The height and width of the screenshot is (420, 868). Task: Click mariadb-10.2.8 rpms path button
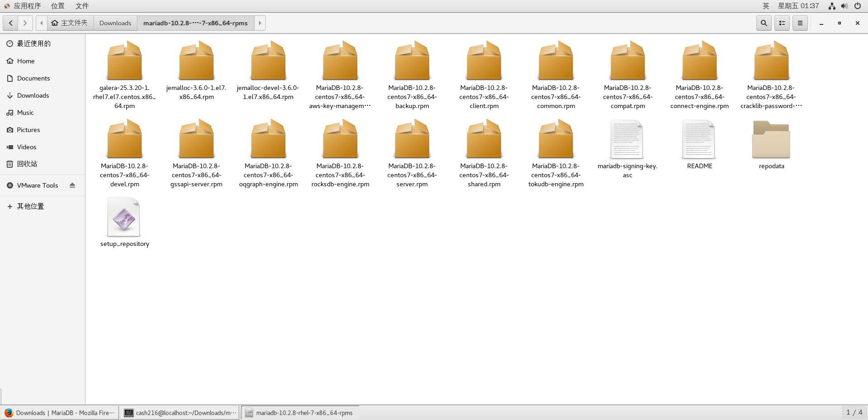pos(195,23)
